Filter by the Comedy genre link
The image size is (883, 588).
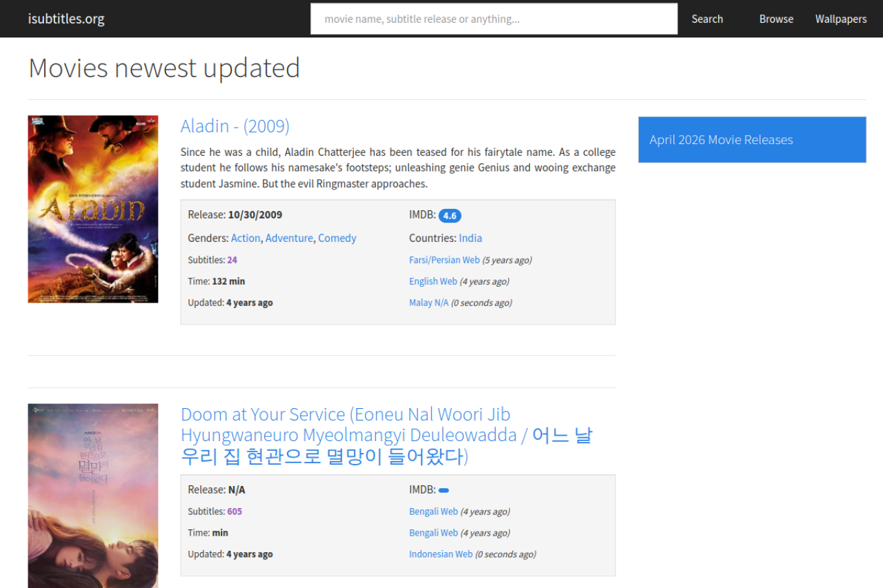(337, 238)
